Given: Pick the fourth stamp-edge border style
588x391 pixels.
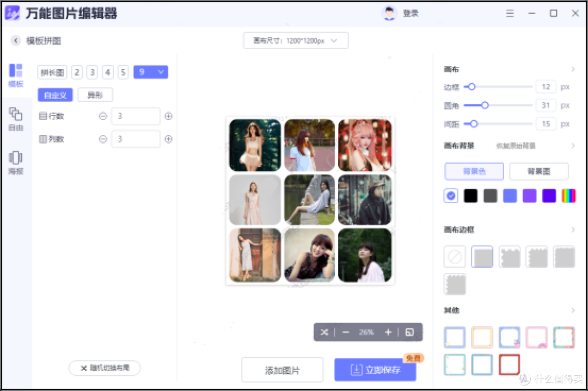Looking at the screenshot, I should tap(537, 257).
